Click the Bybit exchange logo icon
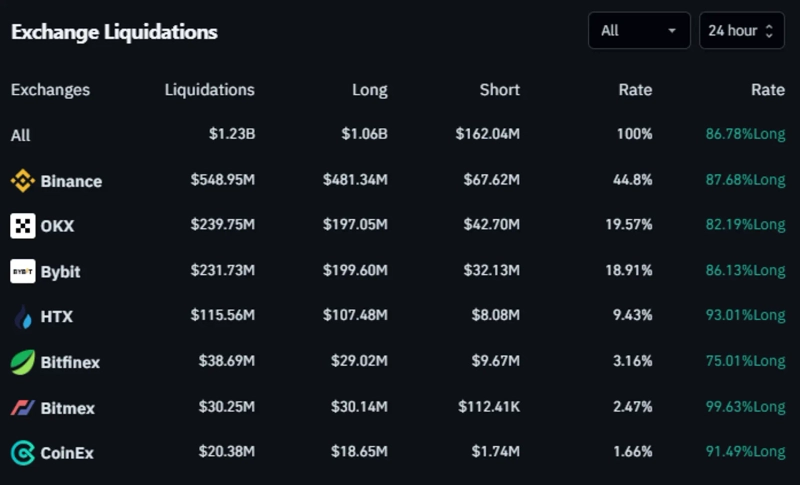Screen dimensions: 800x485 (22, 271)
